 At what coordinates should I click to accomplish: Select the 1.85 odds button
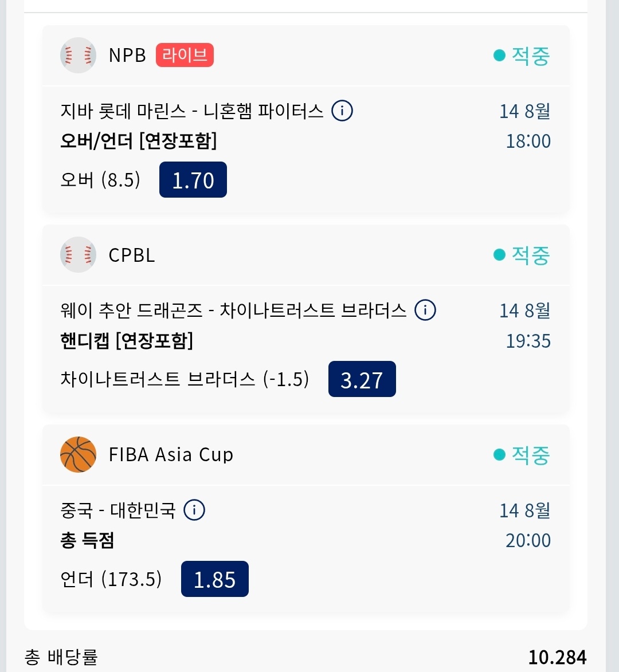coord(215,579)
